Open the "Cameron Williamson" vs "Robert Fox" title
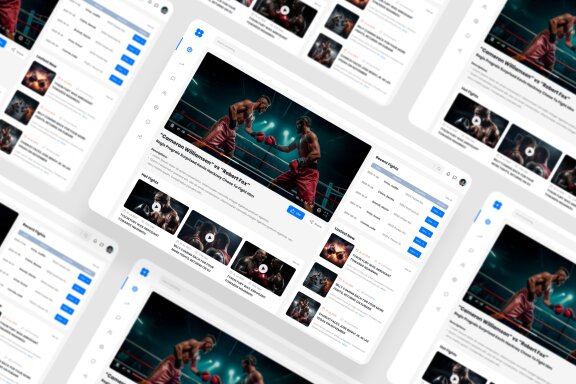The width and height of the screenshot is (576, 384). pyautogui.click(x=206, y=159)
